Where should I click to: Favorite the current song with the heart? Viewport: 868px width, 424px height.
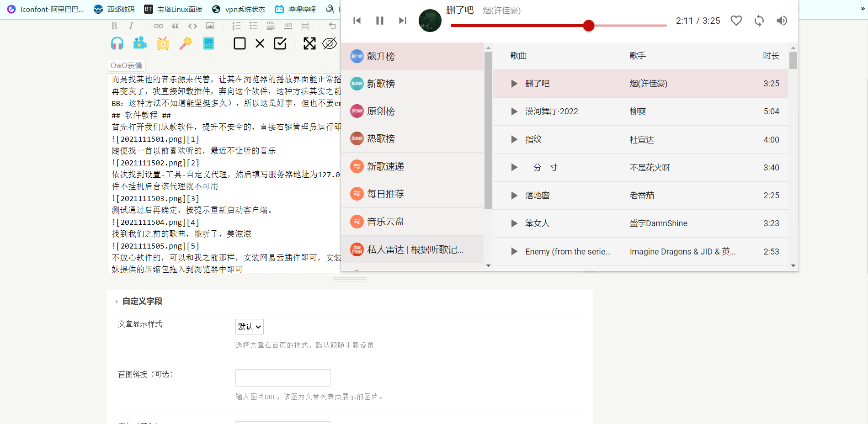coord(736,21)
